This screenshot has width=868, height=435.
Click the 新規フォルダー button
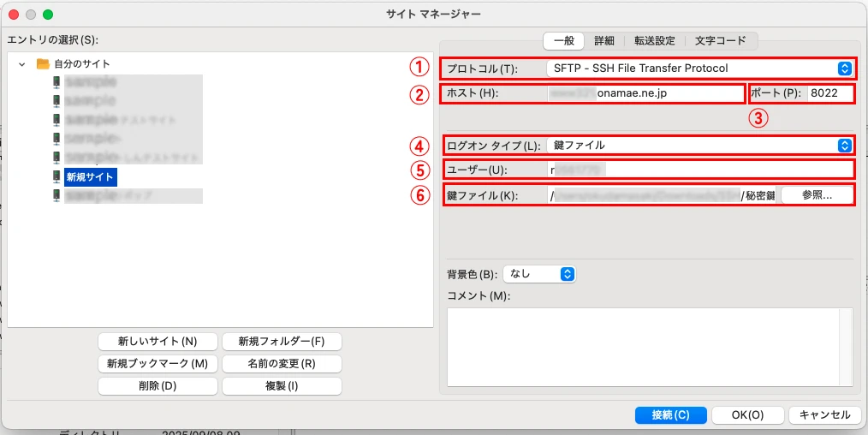pyautogui.click(x=282, y=341)
